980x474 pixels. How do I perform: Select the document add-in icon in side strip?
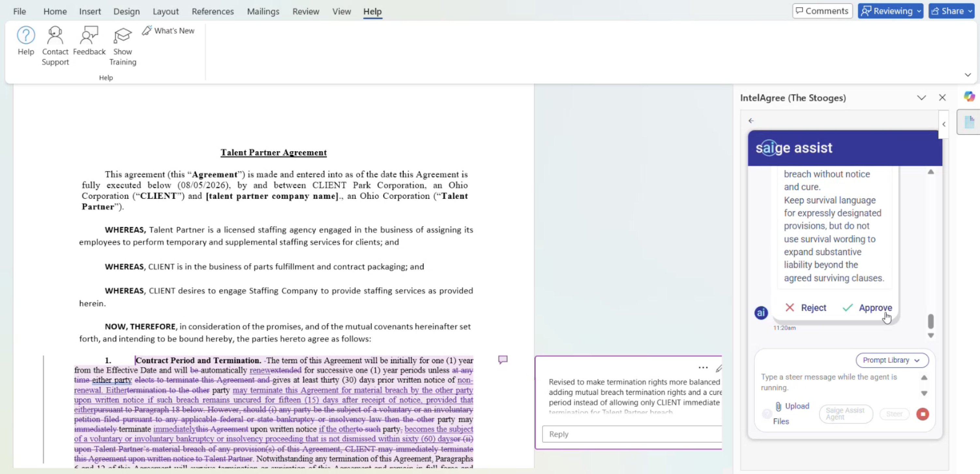pos(969,122)
